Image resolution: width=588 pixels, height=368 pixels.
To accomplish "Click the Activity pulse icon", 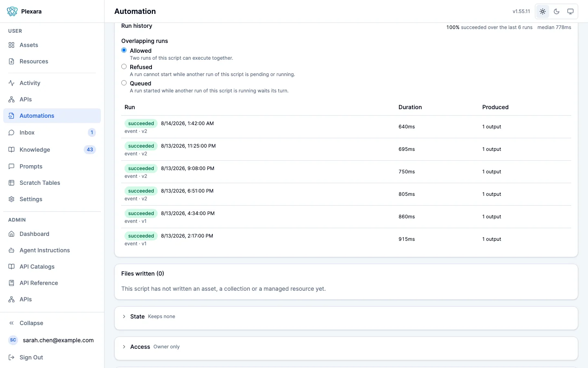I will click(11, 83).
